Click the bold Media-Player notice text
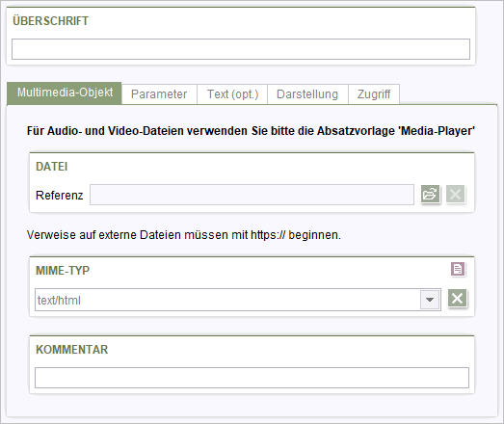 [x=251, y=131]
